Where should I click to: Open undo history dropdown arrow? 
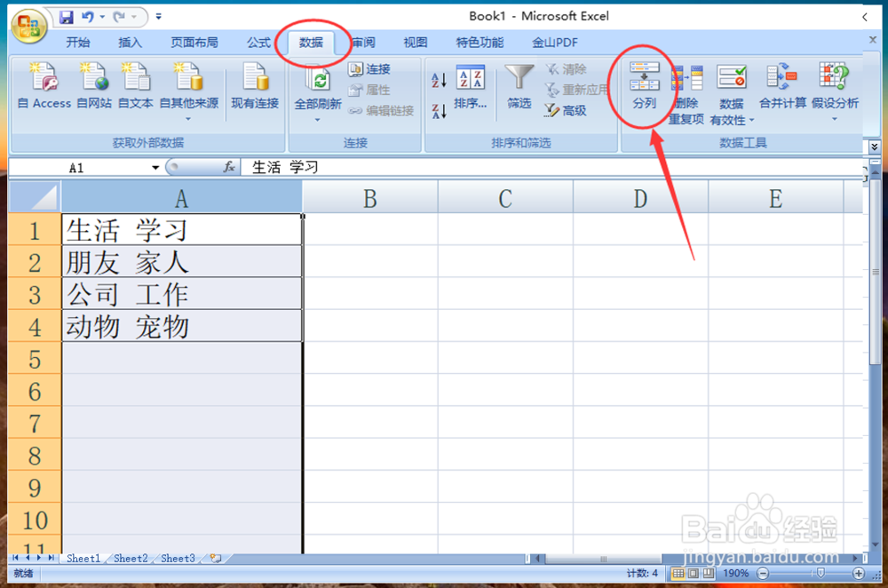point(102,17)
